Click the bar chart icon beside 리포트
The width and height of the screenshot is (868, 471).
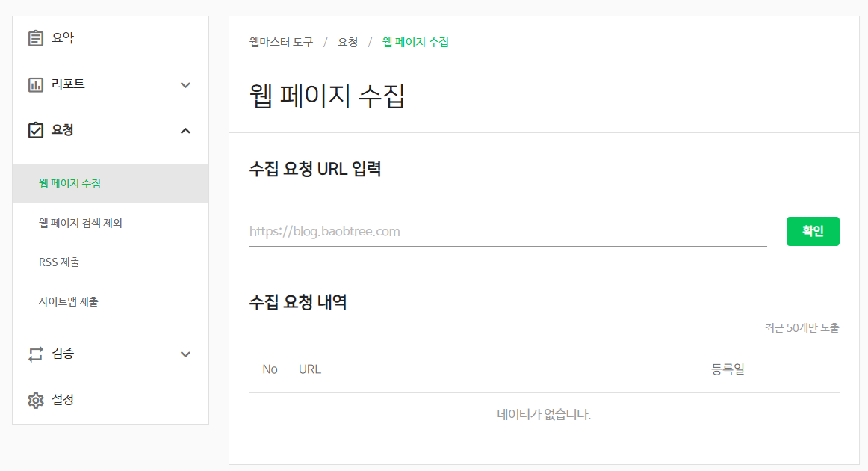click(x=35, y=84)
